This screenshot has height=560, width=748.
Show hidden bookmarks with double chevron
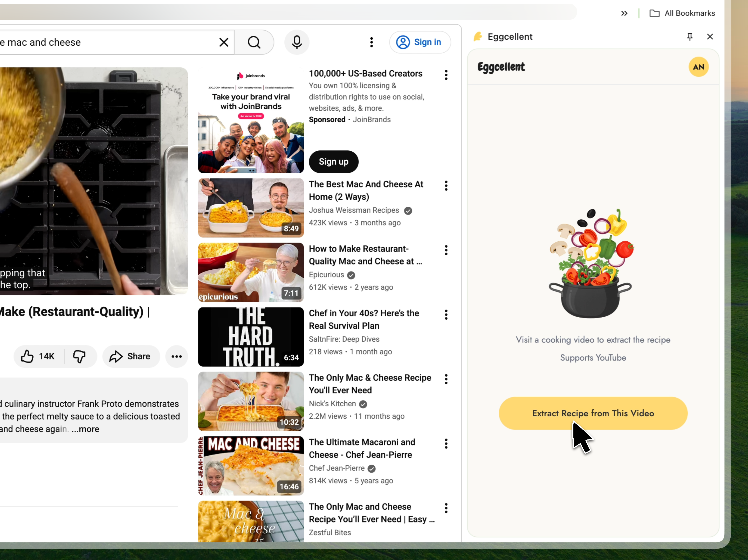coord(624,13)
